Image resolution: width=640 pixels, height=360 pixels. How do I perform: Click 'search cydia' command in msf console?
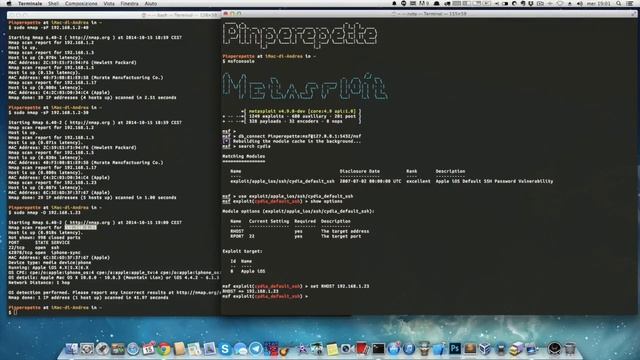[x=254, y=146]
